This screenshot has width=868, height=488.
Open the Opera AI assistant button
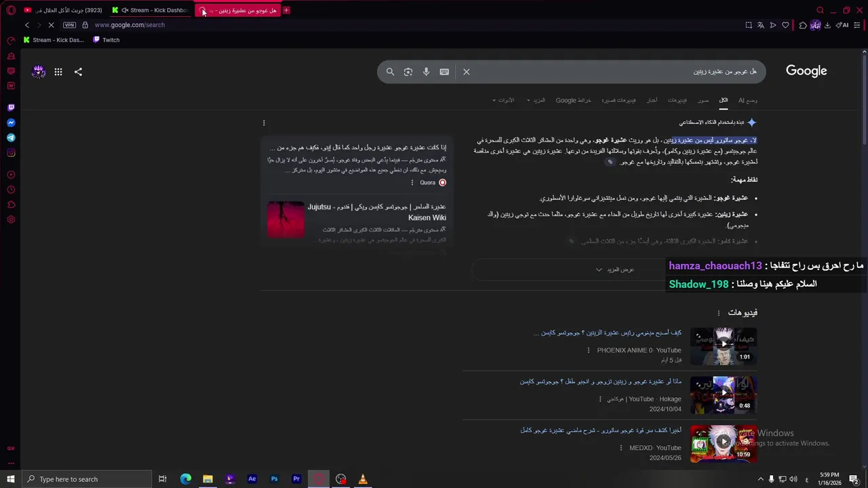(842, 25)
